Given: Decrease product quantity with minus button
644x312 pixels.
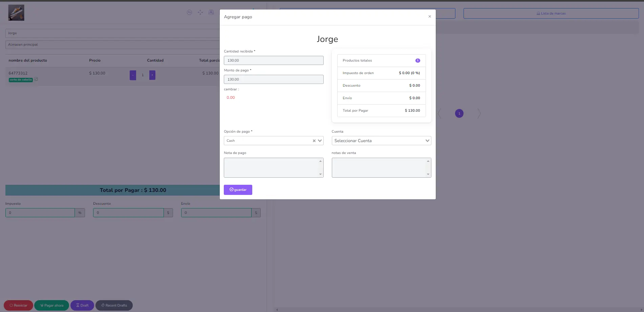Looking at the screenshot, I should (133, 75).
